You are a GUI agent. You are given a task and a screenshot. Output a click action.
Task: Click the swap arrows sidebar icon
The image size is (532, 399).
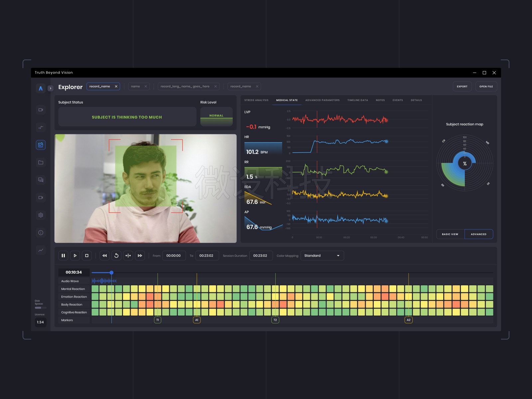tap(41, 127)
